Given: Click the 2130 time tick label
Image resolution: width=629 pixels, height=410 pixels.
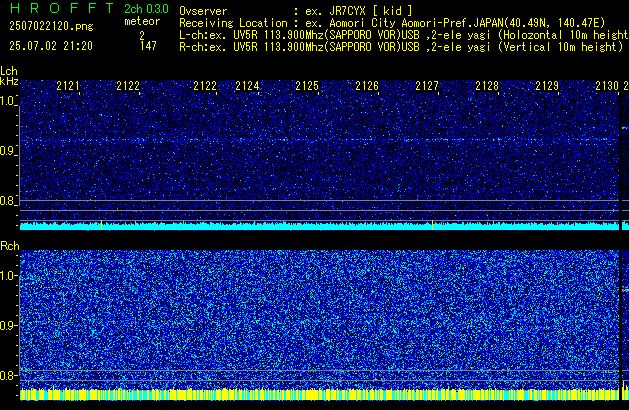Looking at the screenshot, I should click(x=607, y=86).
